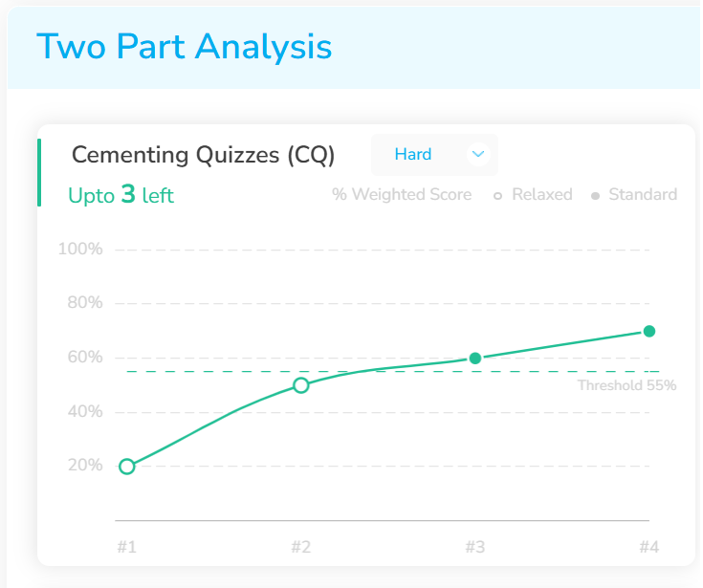The width and height of the screenshot is (703, 588).
Task: Click the 20% y-axis label
Action: (x=82, y=466)
